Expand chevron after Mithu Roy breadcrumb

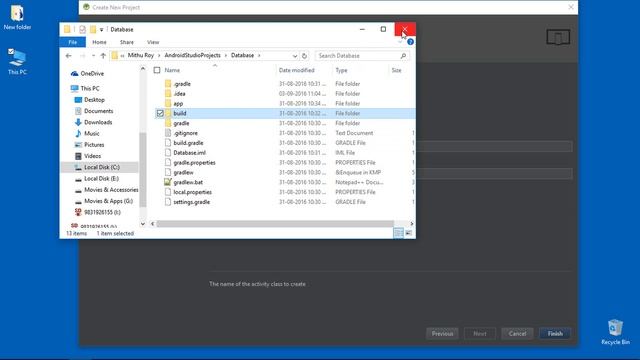pos(159,56)
